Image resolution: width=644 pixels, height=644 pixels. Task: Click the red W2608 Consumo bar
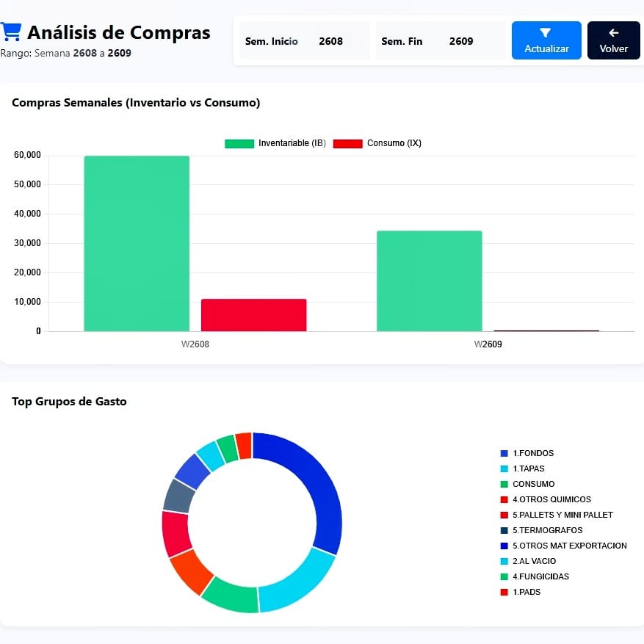254,315
